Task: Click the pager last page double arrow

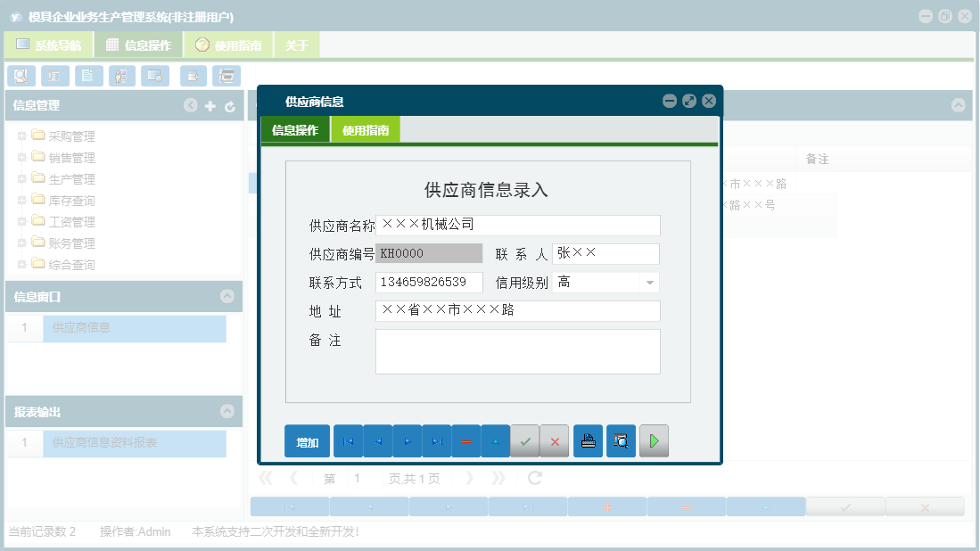Action: pyautogui.click(x=498, y=478)
